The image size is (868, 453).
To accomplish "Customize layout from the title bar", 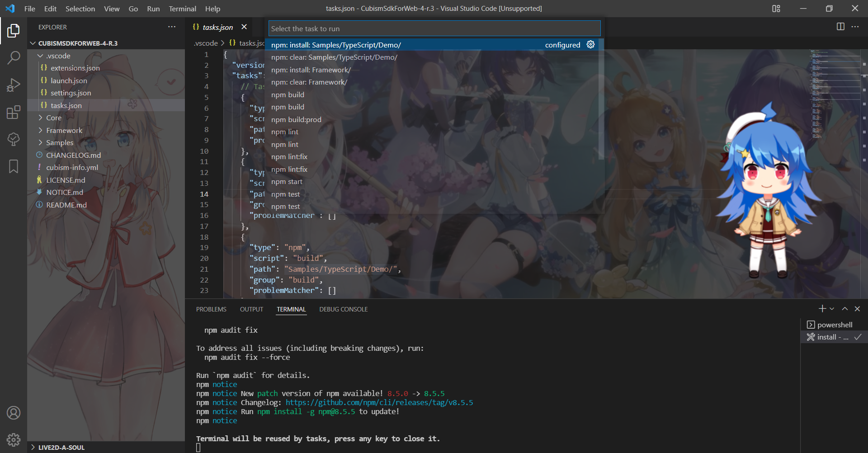I will [776, 9].
